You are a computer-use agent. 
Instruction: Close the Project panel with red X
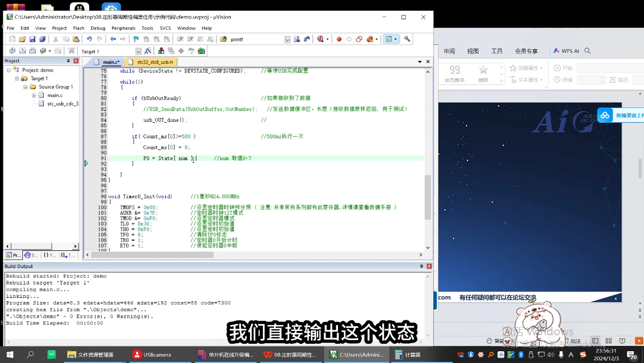76,61
